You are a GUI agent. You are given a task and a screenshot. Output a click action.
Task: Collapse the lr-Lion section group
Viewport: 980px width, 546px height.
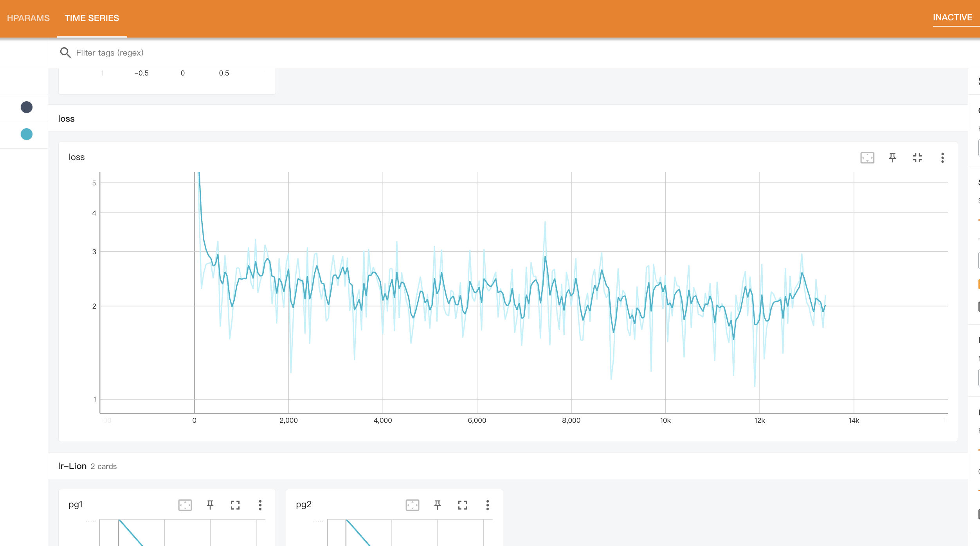pos(72,466)
